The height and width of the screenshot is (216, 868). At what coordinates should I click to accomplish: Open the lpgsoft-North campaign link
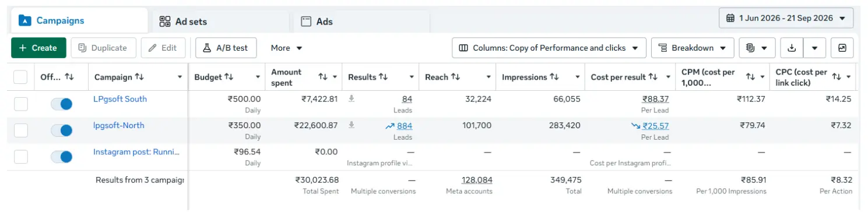coord(119,125)
